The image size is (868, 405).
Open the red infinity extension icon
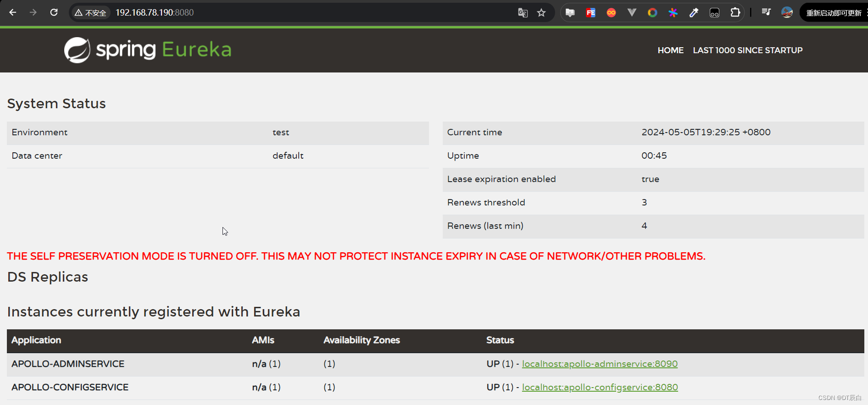[611, 13]
